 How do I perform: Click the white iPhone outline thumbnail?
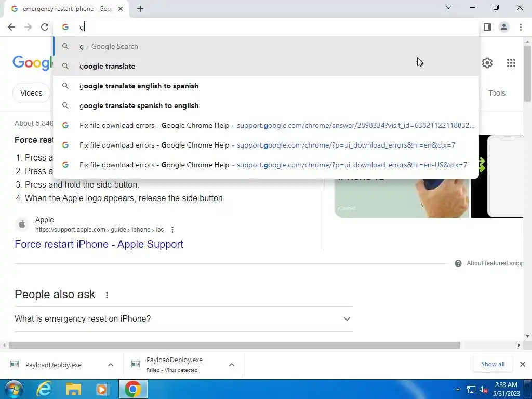tap(497, 176)
